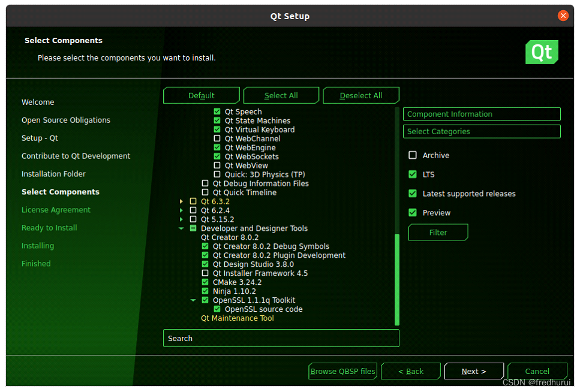Select the Setup - Qt step
This screenshot has height=392, width=580.
point(40,138)
